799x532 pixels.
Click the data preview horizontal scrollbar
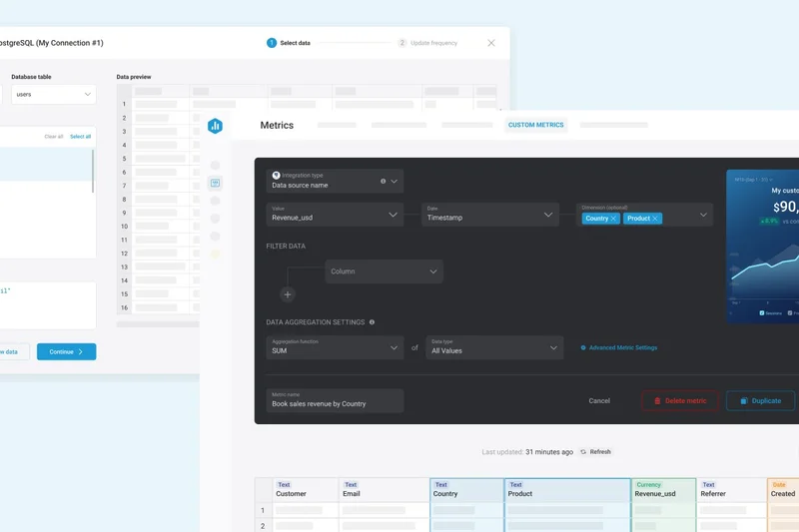click(x=158, y=324)
